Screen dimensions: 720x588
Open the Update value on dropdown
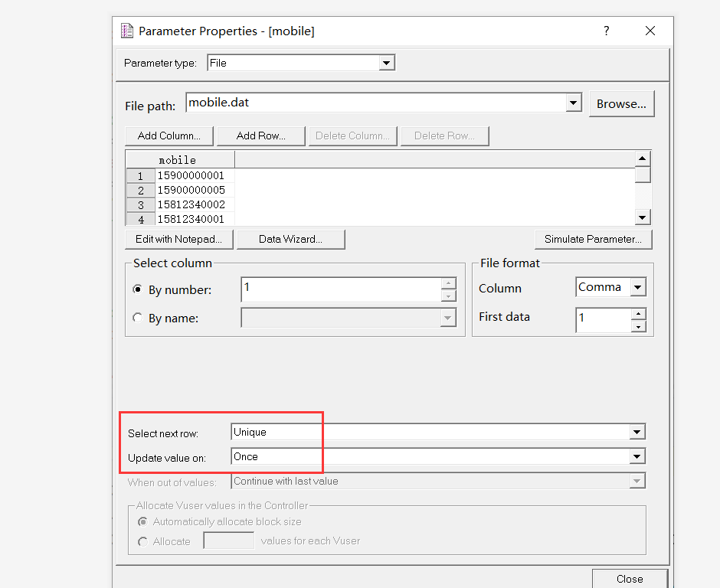(x=637, y=457)
